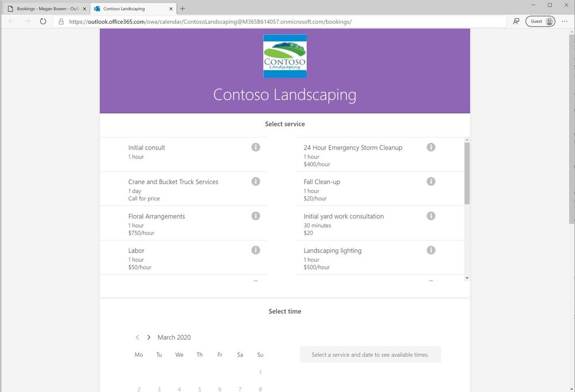575x392 pixels.
Task: Click the service list scroll up arrow
Action: point(467,140)
